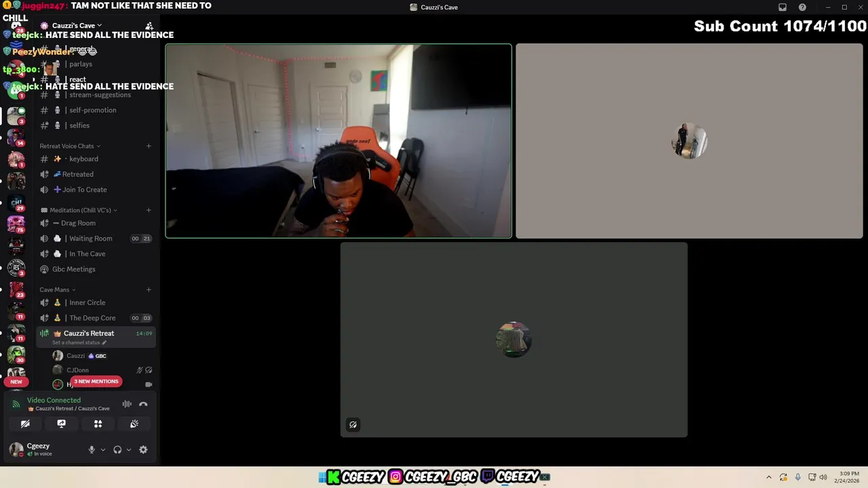Open server icon with 14 badge

pos(16,138)
